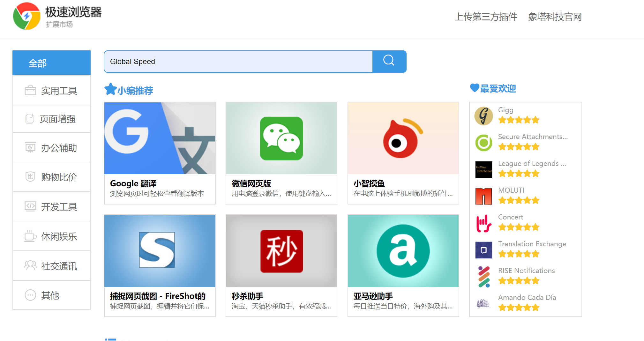This screenshot has width=644, height=341.
Task: Select the 开发工具 category
Action: (x=51, y=206)
